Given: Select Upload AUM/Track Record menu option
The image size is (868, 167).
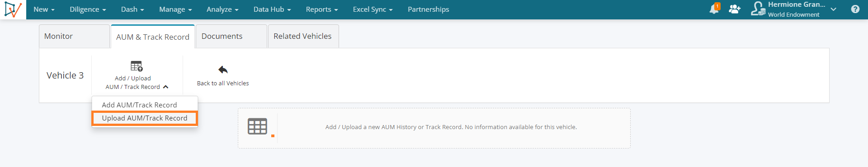Looking at the screenshot, I should point(145,118).
